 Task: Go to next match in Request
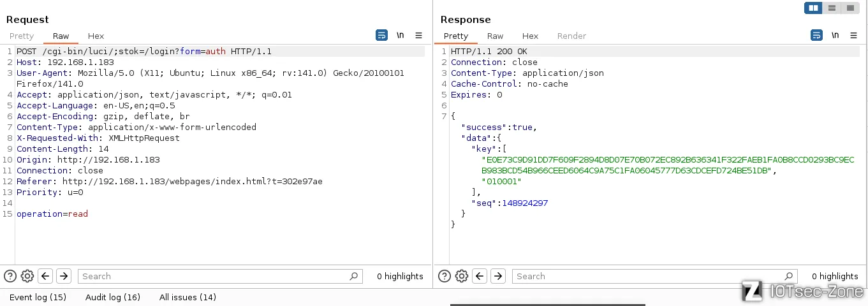(x=63, y=276)
